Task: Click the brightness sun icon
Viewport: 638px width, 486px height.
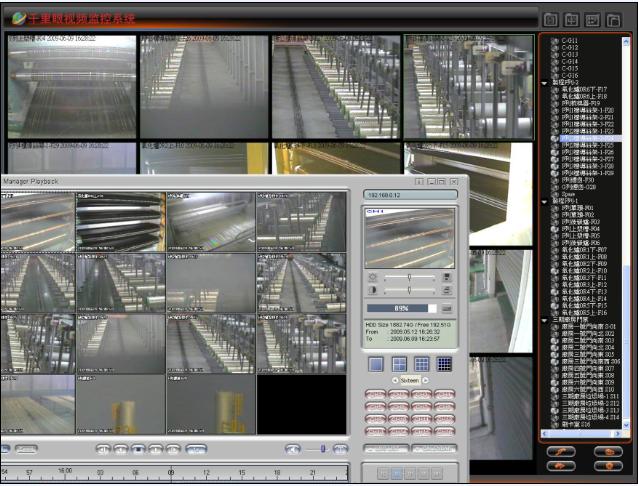Action: coord(372,278)
